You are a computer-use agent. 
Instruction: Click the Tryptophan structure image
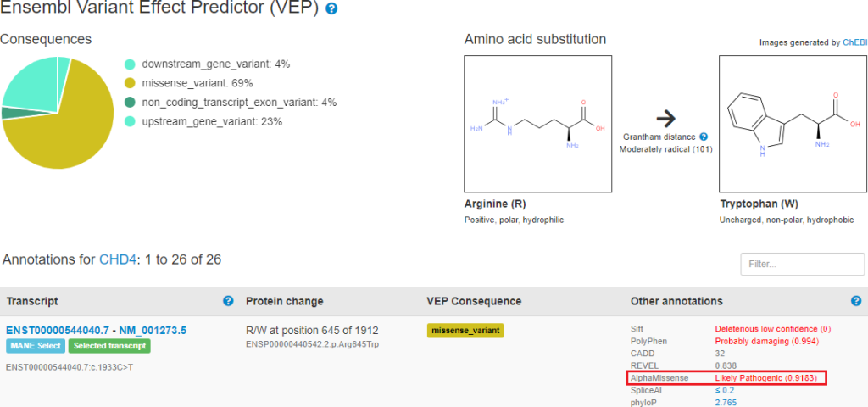point(793,124)
